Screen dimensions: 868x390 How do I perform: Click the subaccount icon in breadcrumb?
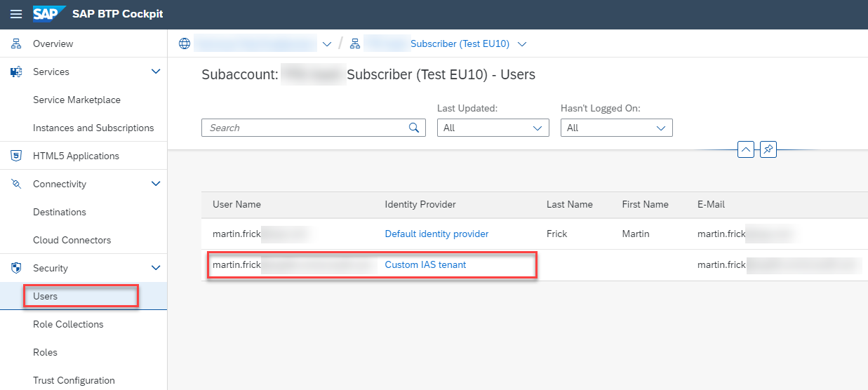(355, 43)
